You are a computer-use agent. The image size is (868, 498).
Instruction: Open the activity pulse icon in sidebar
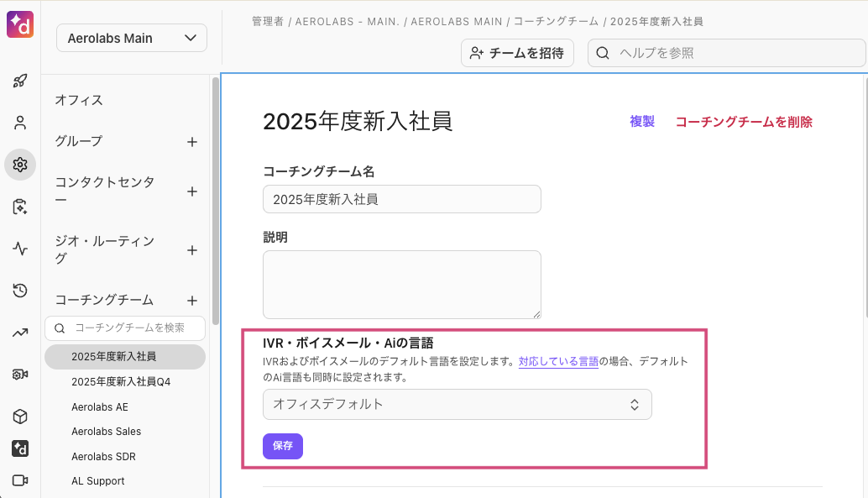20,249
